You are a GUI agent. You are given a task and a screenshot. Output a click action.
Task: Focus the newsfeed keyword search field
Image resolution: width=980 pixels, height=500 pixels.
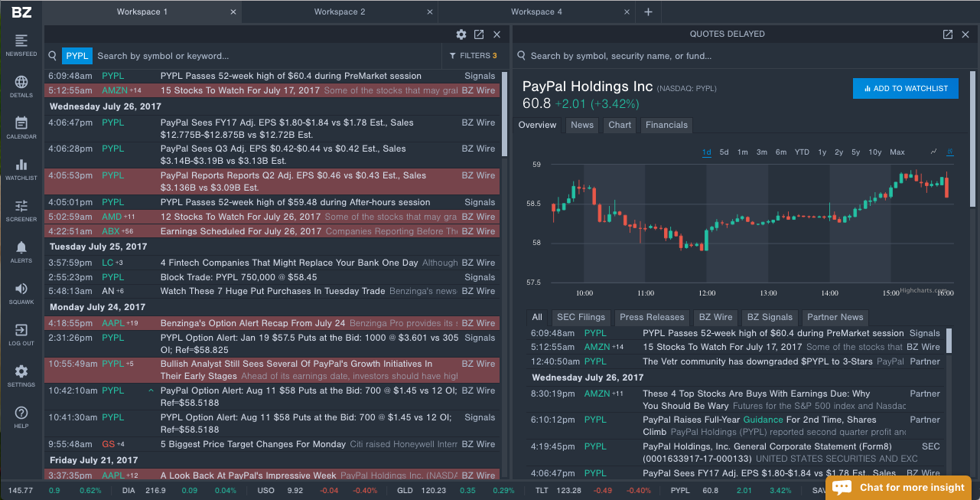click(x=268, y=56)
